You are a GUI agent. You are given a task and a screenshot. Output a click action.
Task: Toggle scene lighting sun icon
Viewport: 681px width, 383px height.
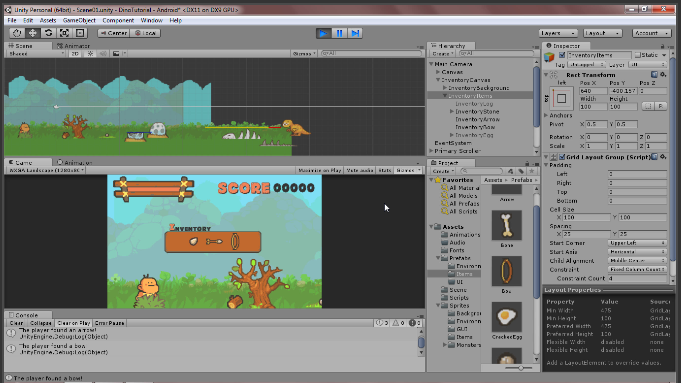pos(90,53)
